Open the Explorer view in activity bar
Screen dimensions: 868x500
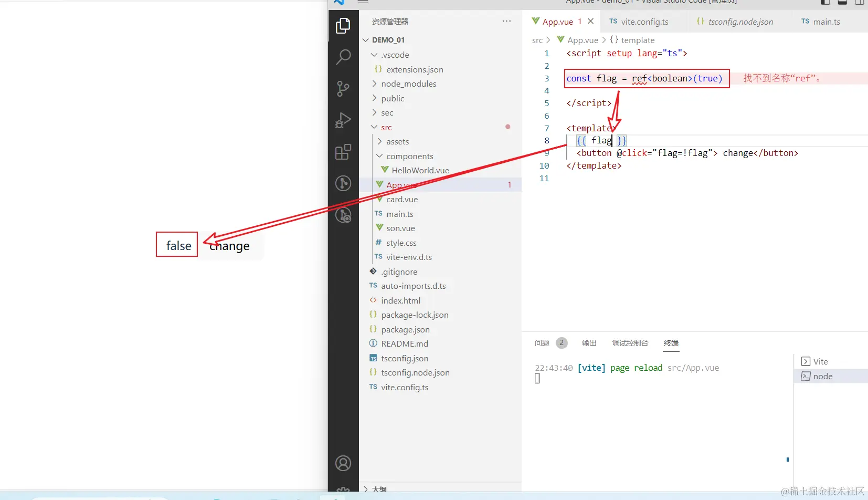coord(343,25)
